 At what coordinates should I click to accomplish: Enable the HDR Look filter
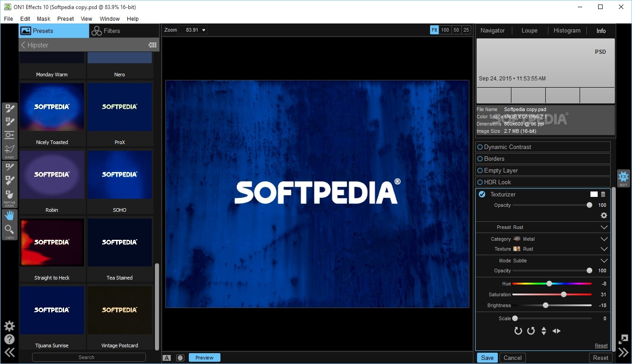pyautogui.click(x=480, y=182)
